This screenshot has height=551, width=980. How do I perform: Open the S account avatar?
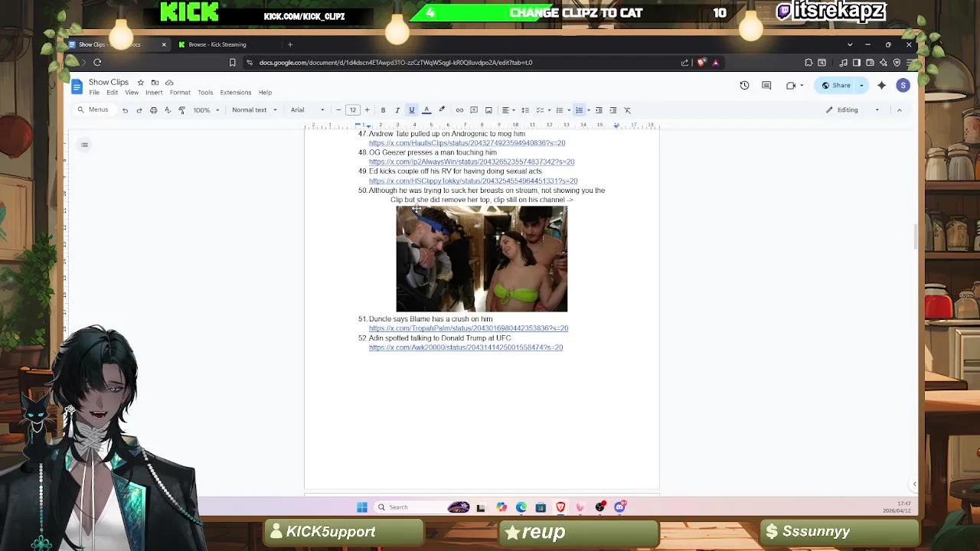click(x=903, y=86)
